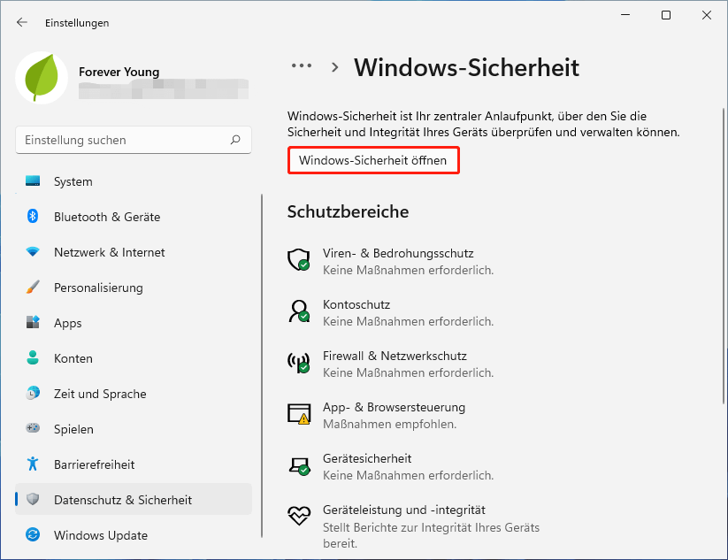728x560 pixels.
Task: Click the gamepad Spielen icon
Action: pos(33,427)
